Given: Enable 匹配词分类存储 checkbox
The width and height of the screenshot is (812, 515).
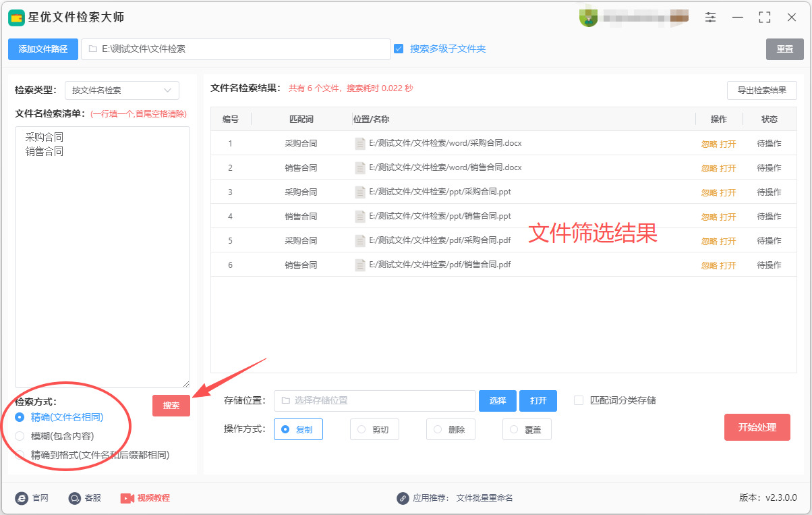Looking at the screenshot, I should click(579, 400).
